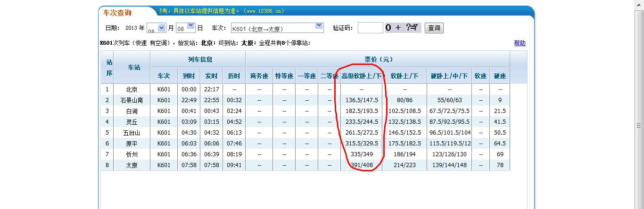This screenshot has height=209, width=644.
Task: Select station 五台山 in the table
Action: pos(132,133)
